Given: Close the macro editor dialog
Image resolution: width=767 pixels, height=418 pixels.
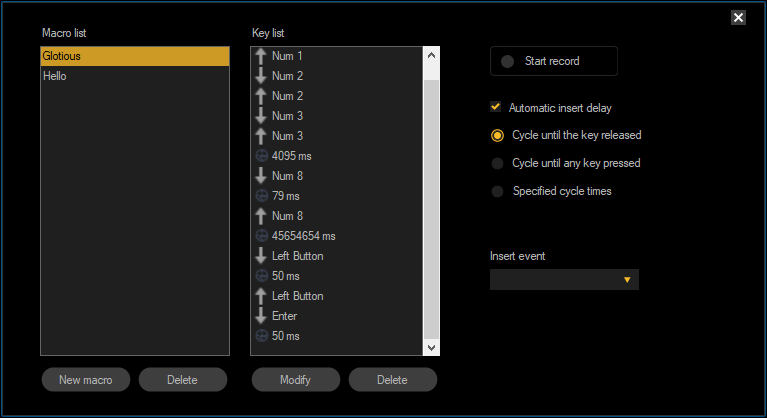Looking at the screenshot, I should pos(738,17).
